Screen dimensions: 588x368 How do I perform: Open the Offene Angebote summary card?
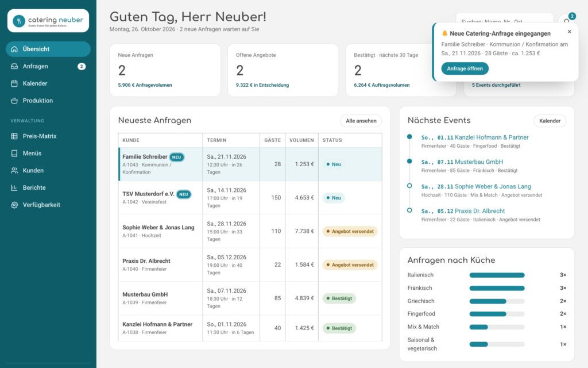[x=283, y=70]
